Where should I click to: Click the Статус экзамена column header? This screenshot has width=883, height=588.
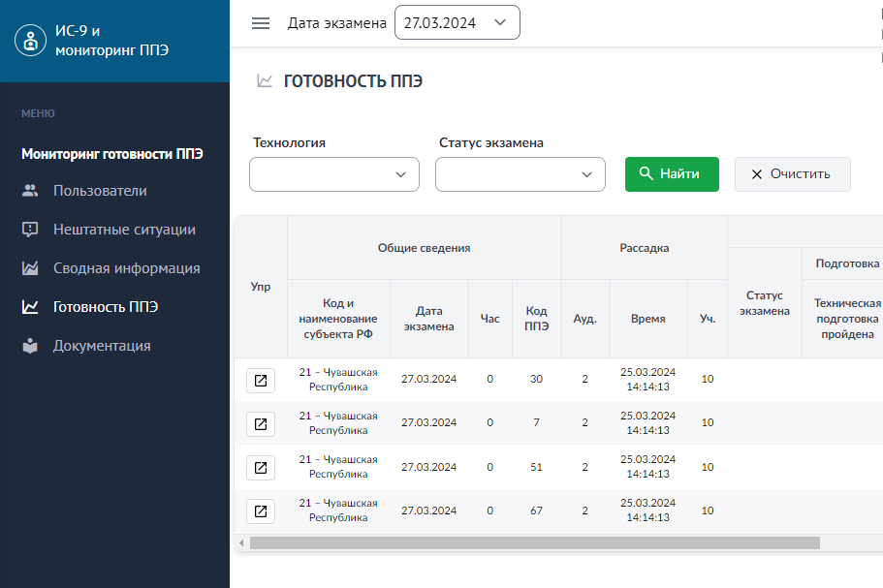765,303
